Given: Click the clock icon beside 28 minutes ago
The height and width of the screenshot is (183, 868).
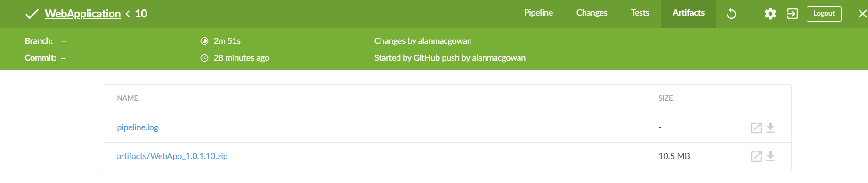Looking at the screenshot, I should click(204, 58).
